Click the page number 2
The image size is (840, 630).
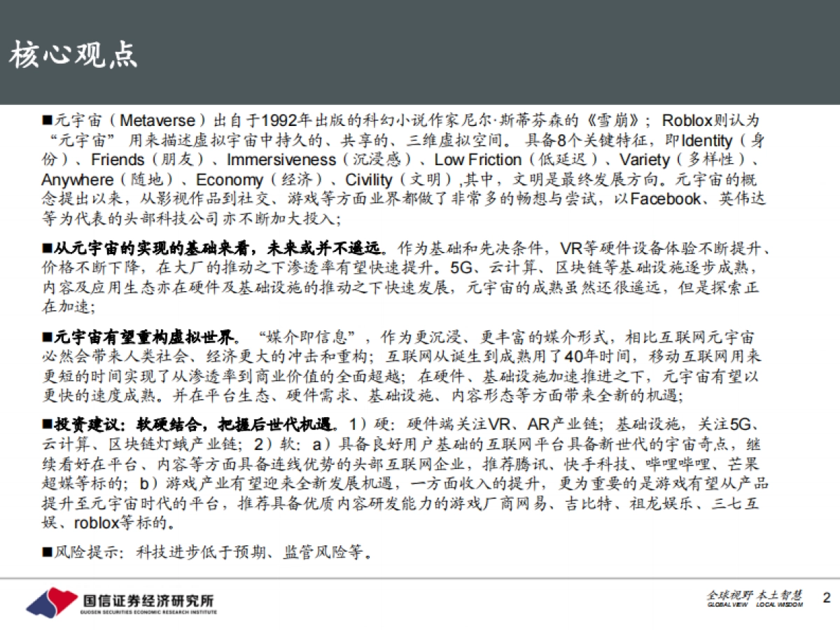coord(825,599)
